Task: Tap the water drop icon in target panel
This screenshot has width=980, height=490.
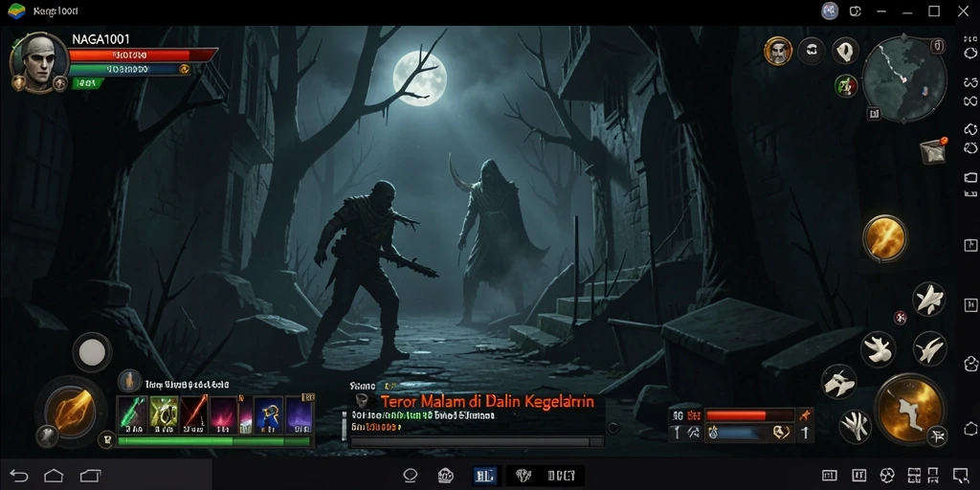Action: (713, 432)
